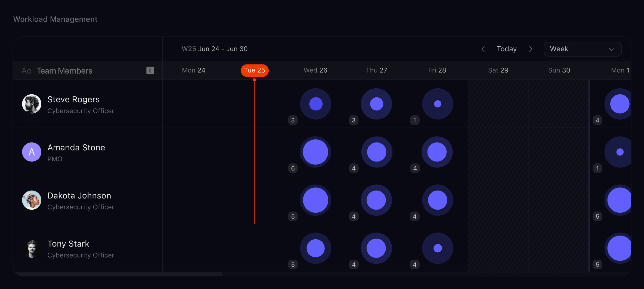Viewport: 644px width, 289px height.
Task: Click the Today button
Action: tap(507, 49)
